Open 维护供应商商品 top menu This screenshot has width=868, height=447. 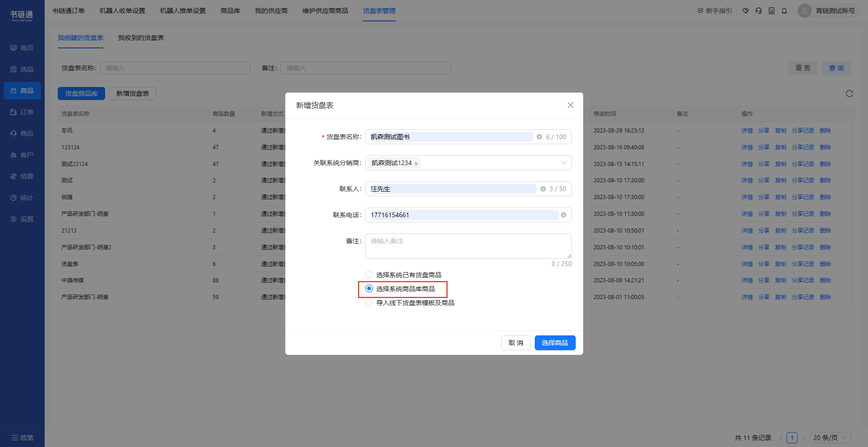[x=325, y=11]
